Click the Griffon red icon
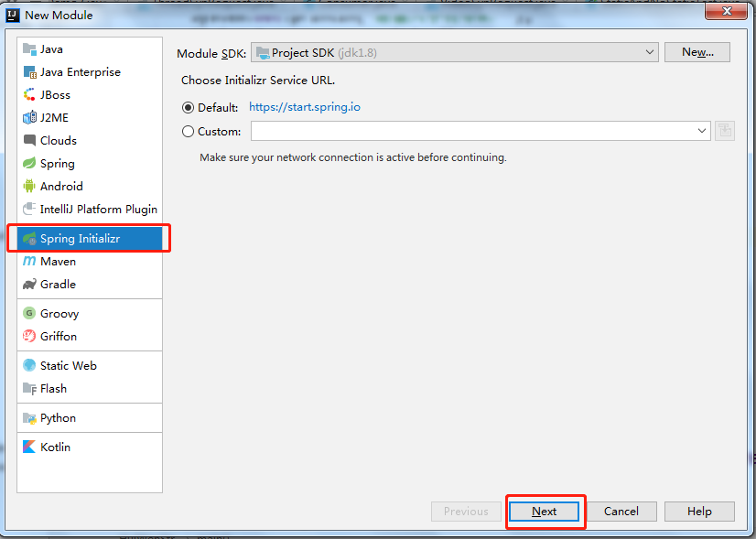This screenshot has width=756, height=539. click(x=29, y=336)
